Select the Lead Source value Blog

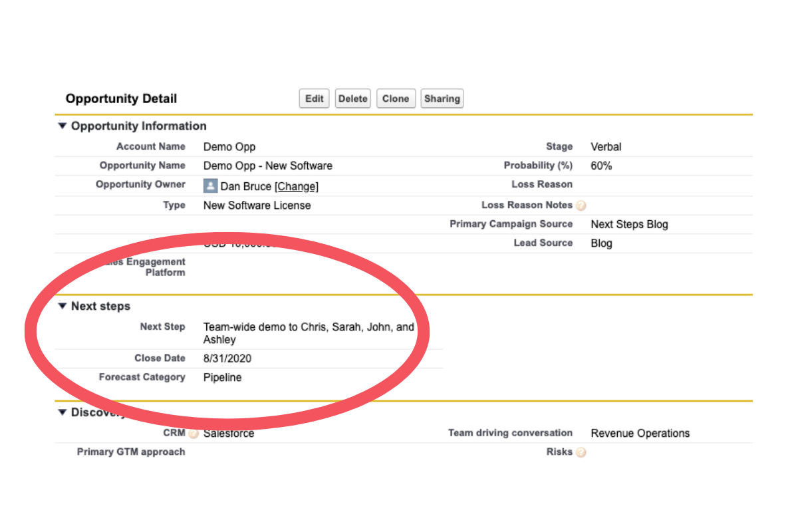tap(600, 243)
